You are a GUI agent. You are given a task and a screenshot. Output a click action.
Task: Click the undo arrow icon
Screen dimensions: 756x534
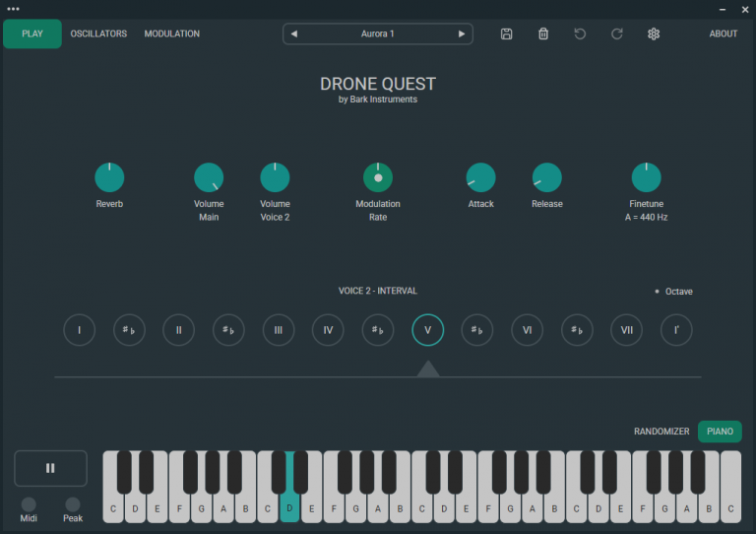point(580,33)
